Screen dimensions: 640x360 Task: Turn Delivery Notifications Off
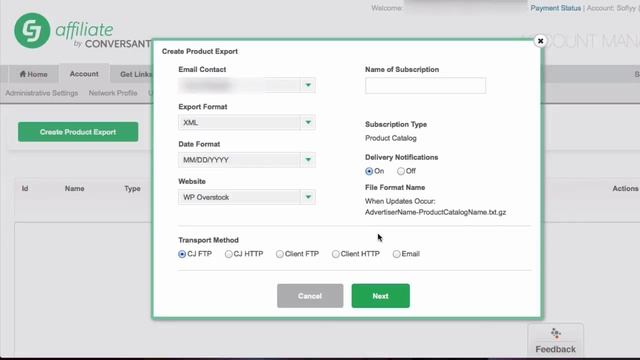[x=401, y=171]
